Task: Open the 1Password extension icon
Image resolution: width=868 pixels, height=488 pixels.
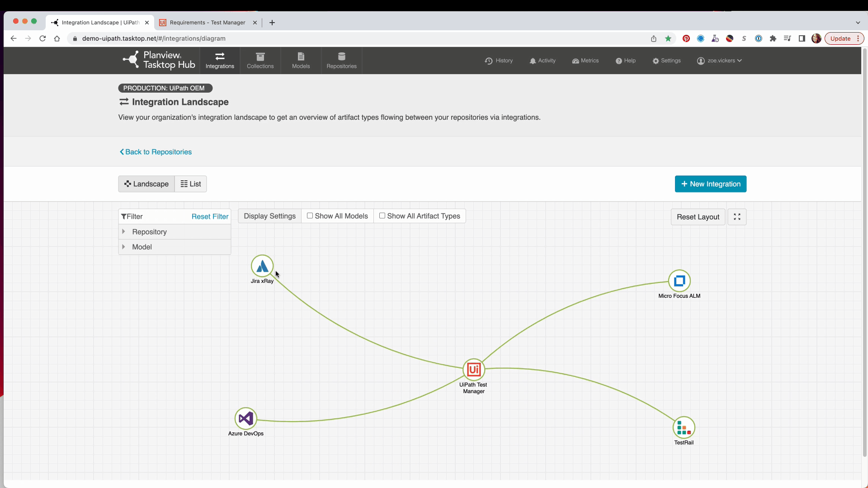Action: pos(759,38)
